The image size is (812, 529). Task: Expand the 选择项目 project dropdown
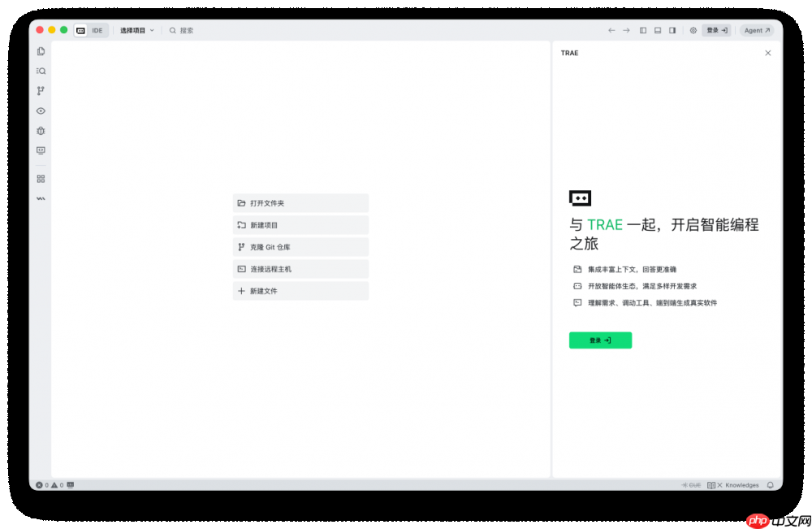(x=137, y=31)
